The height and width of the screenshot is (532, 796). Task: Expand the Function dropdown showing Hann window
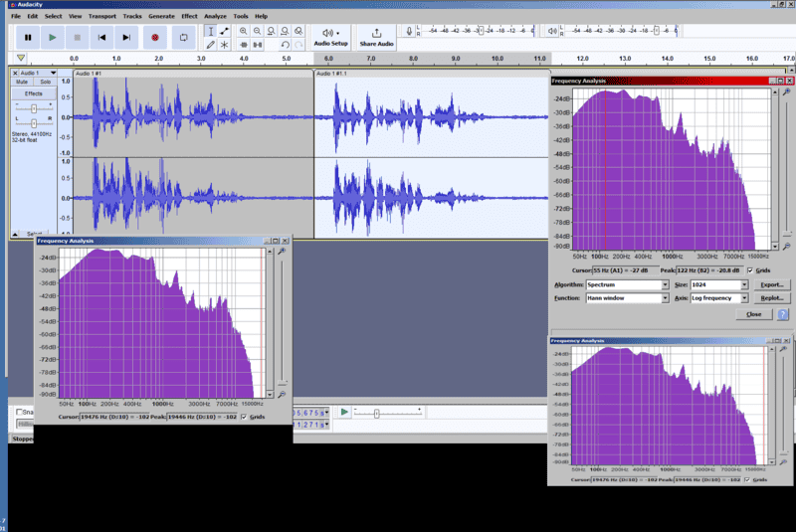[627, 297]
